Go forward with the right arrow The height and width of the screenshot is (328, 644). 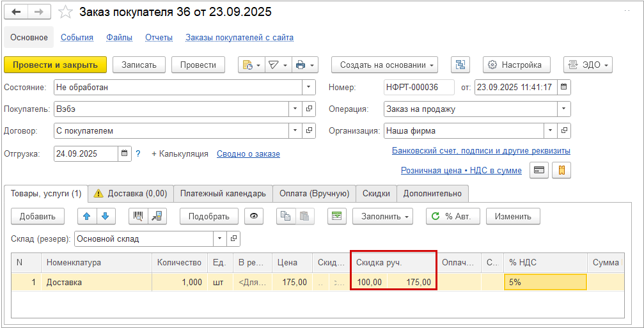(x=39, y=12)
